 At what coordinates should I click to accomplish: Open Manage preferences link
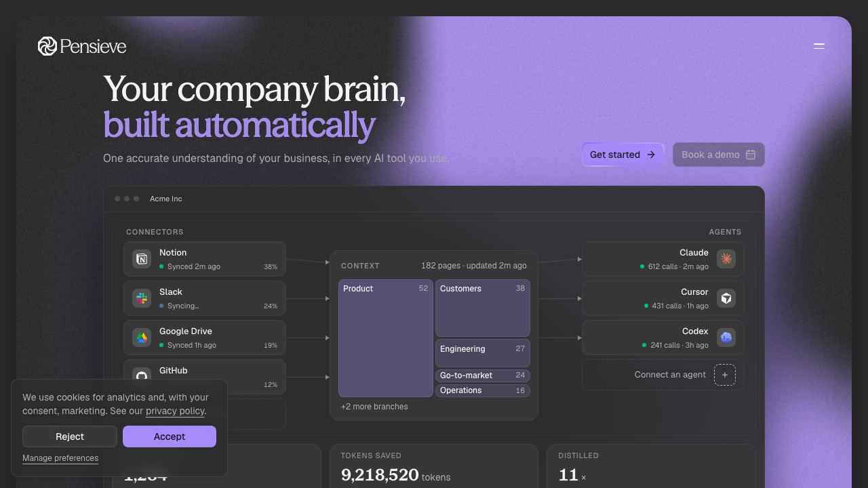(x=60, y=458)
